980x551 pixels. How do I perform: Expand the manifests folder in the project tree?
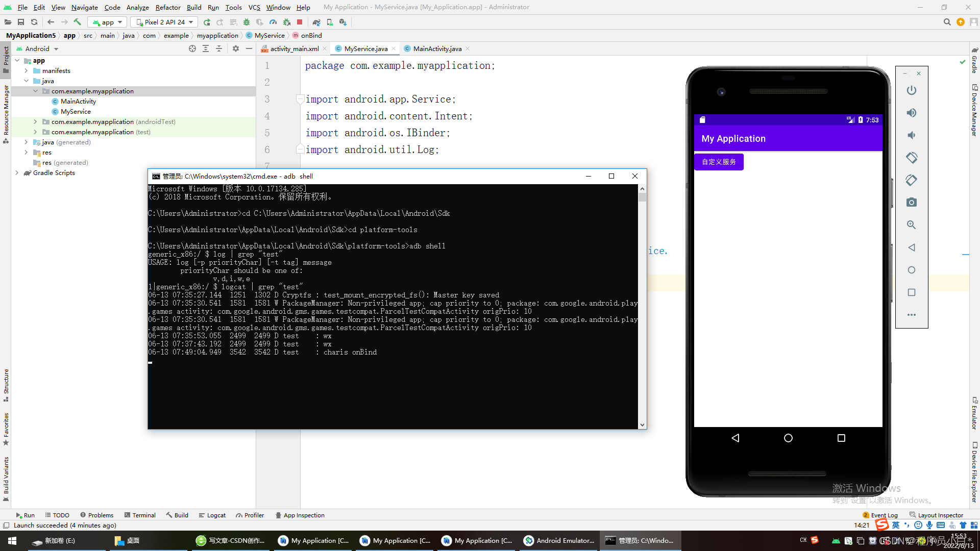(26, 71)
